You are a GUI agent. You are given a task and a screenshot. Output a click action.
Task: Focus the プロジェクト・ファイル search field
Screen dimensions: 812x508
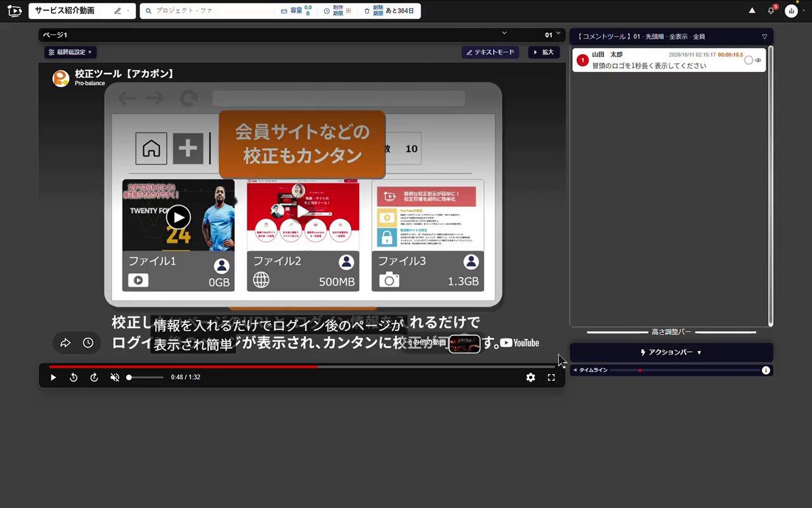coord(207,11)
